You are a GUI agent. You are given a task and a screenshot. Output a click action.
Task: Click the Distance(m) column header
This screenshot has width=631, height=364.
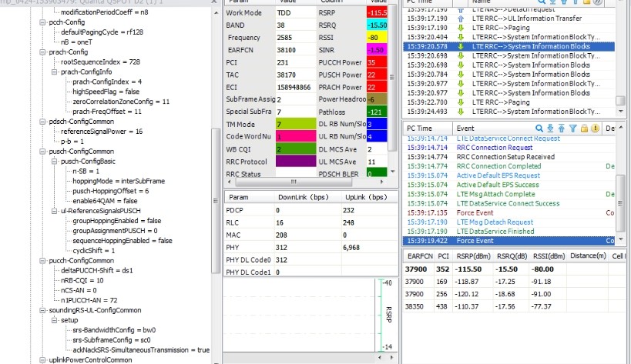(588, 256)
